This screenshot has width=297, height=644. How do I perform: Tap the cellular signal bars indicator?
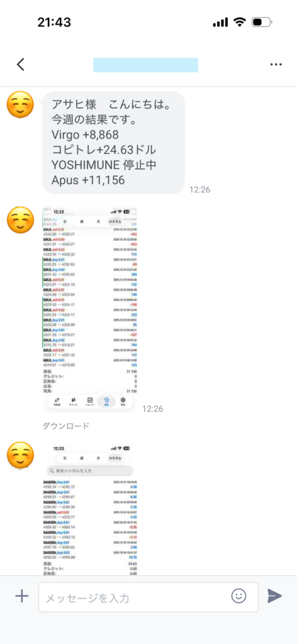pos(220,23)
